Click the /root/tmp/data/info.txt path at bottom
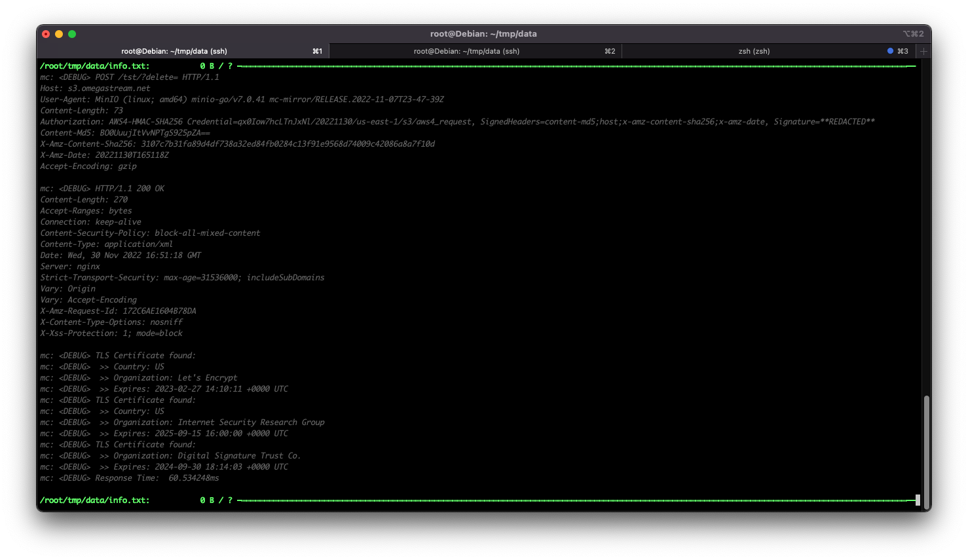Viewport: 968px width, 560px height. pyautogui.click(x=94, y=500)
